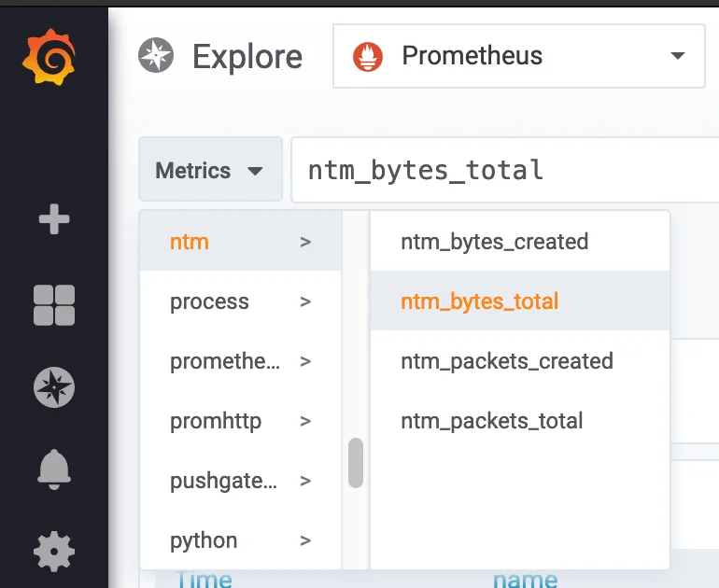Open the Create plus icon menu
Viewport: 719px width, 588px height.
[53, 220]
